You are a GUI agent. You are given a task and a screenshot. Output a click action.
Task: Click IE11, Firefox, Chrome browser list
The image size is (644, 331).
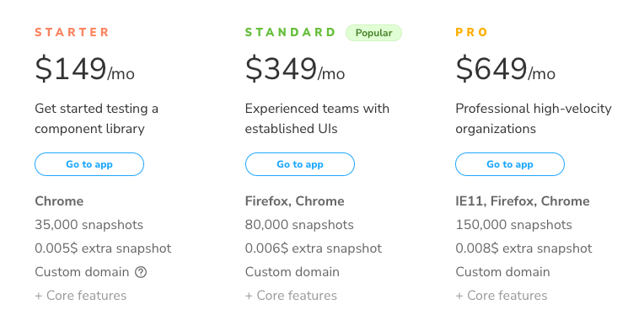[x=523, y=201]
